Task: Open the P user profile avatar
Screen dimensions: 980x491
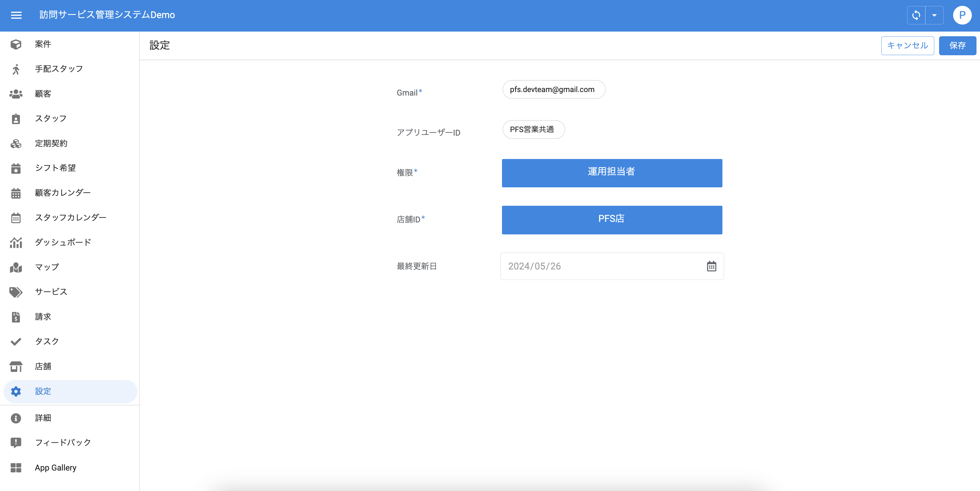Action: [x=962, y=15]
